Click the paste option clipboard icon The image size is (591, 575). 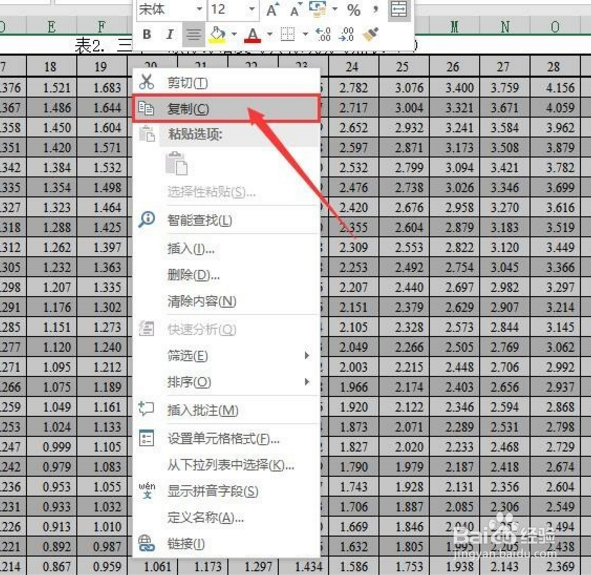click(176, 164)
